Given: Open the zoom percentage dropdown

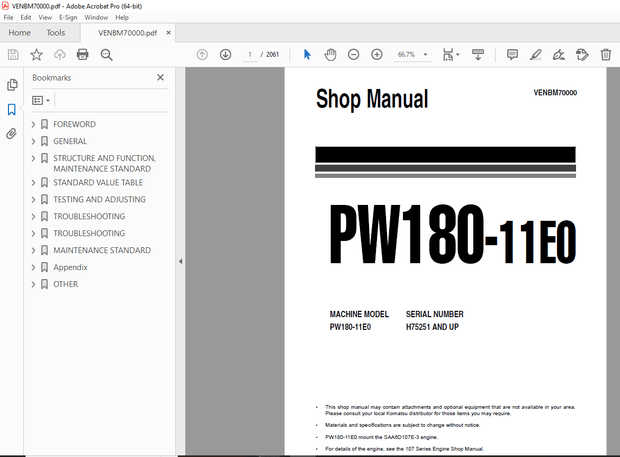Looking at the screenshot, I should [x=425, y=55].
